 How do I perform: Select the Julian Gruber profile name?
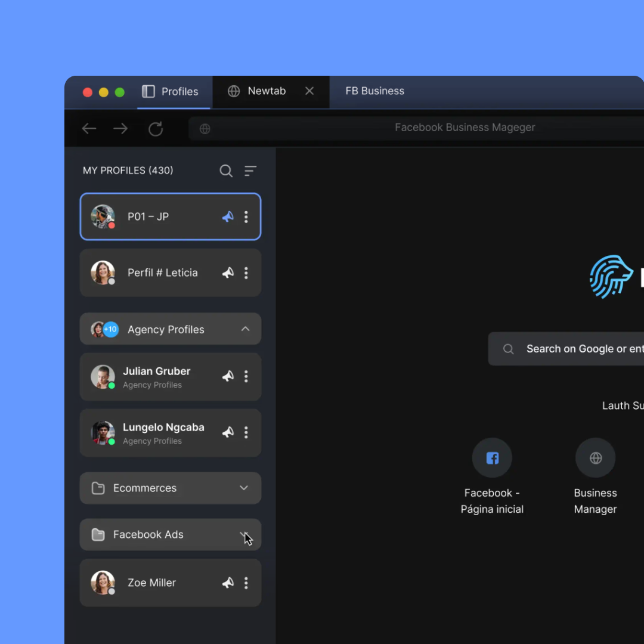tap(156, 371)
